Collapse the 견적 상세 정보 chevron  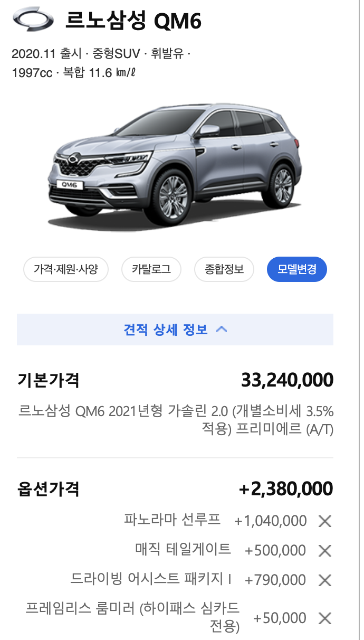(x=222, y=330)
